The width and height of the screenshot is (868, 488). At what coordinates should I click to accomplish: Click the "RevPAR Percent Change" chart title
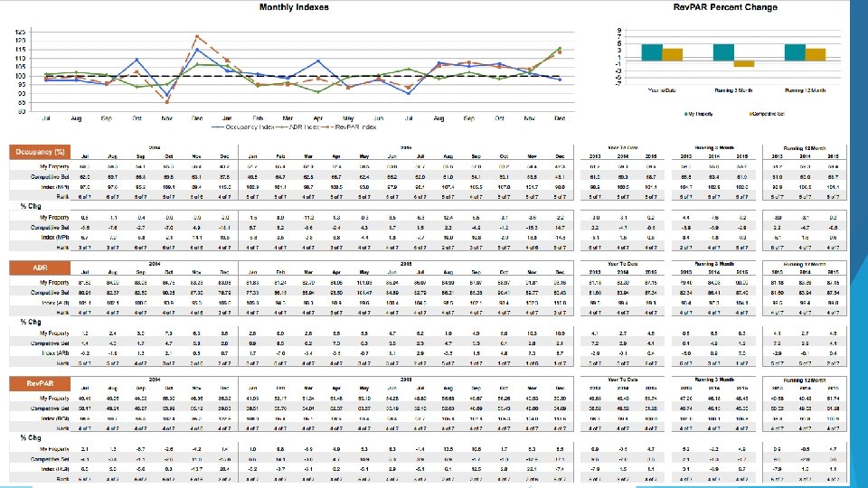[725, 7]
